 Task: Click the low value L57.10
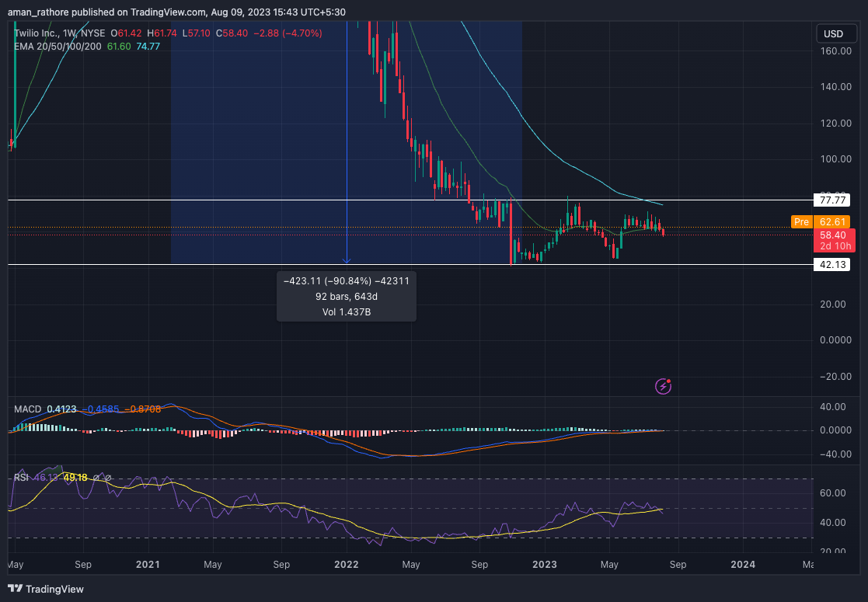tap(196, 33)
